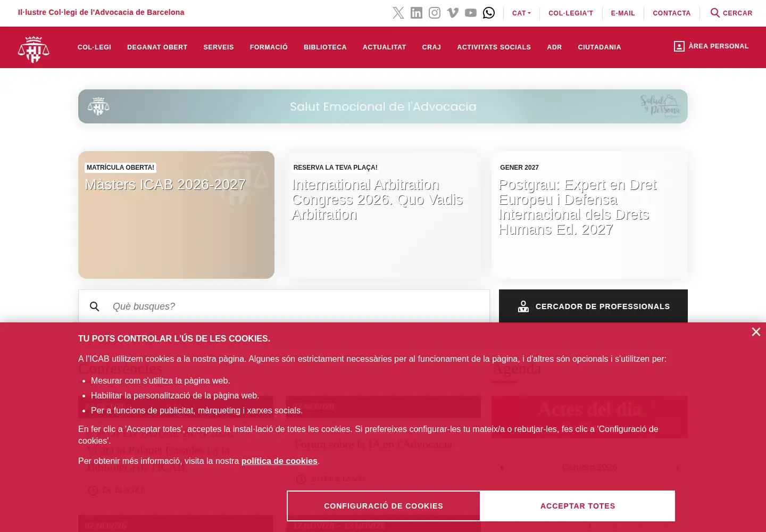Open the DEGANAT OBERT menu

click(157, 47)
